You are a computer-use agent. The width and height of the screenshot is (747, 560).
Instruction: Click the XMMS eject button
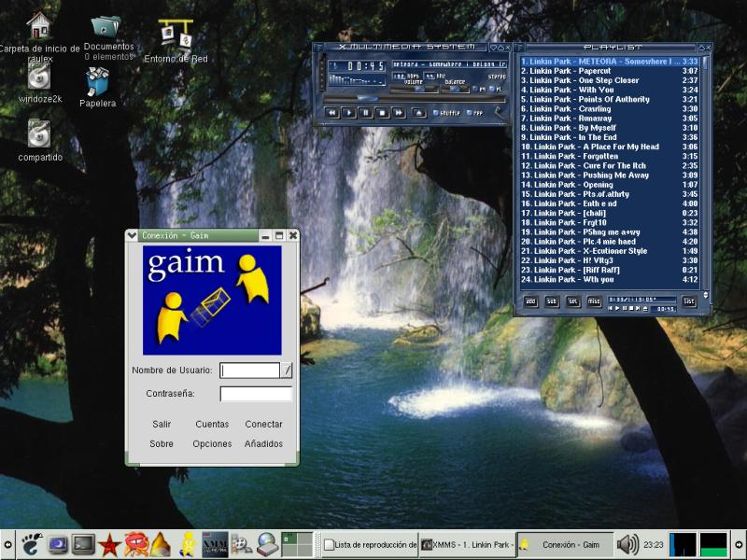(x=419, y=112)
